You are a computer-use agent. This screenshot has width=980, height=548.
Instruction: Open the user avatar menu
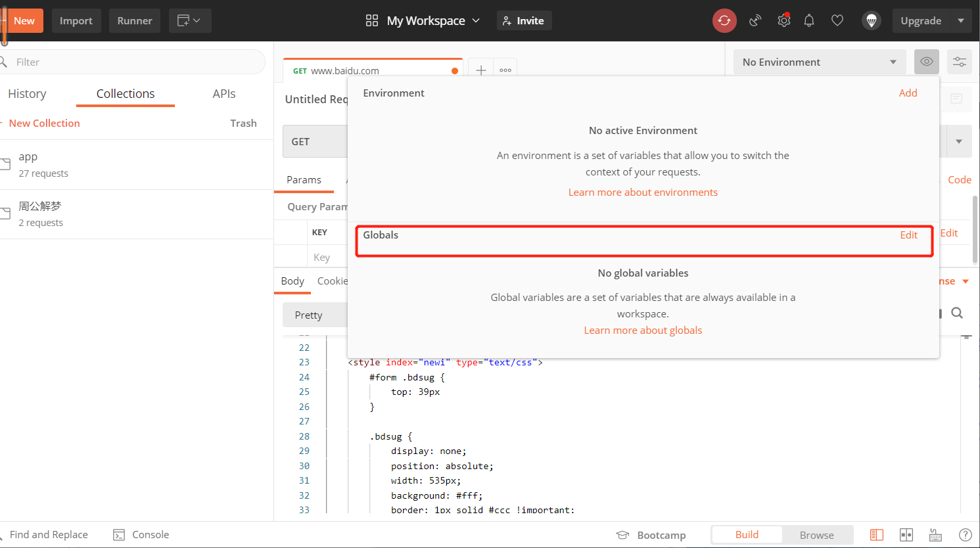[x=872, y=20]
